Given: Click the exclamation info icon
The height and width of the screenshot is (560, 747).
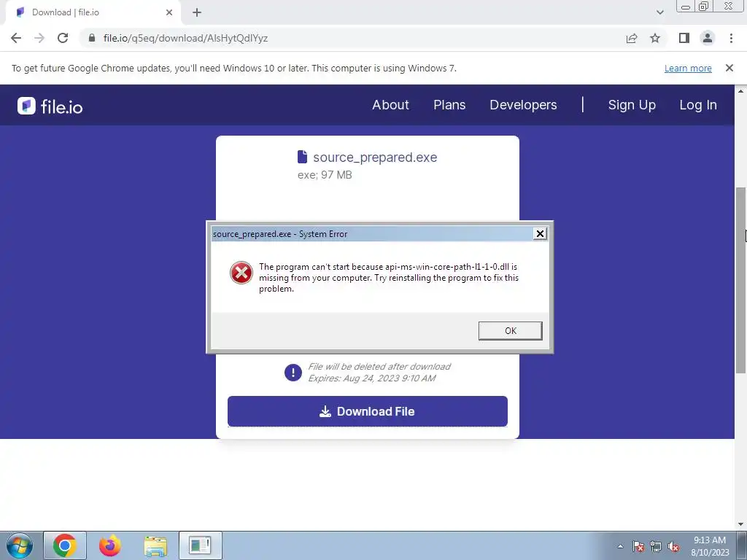Looking at the screenshot, I should (293, 373).
